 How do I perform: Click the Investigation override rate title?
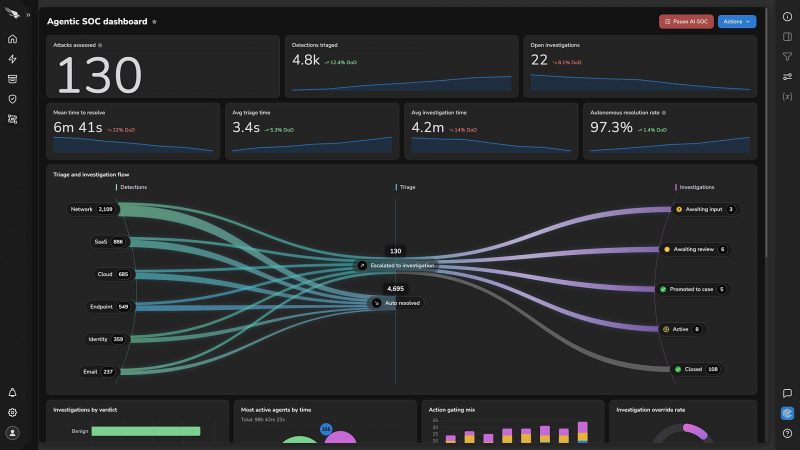(651, 410)
